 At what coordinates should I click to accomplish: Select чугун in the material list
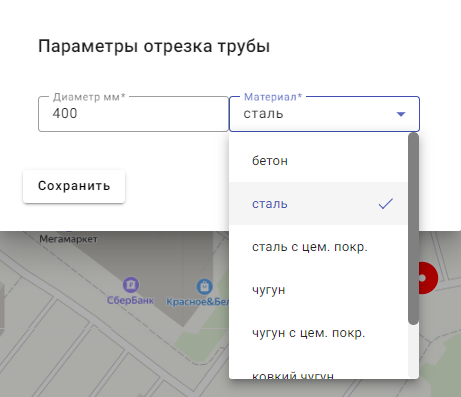(x=318, y=290)
